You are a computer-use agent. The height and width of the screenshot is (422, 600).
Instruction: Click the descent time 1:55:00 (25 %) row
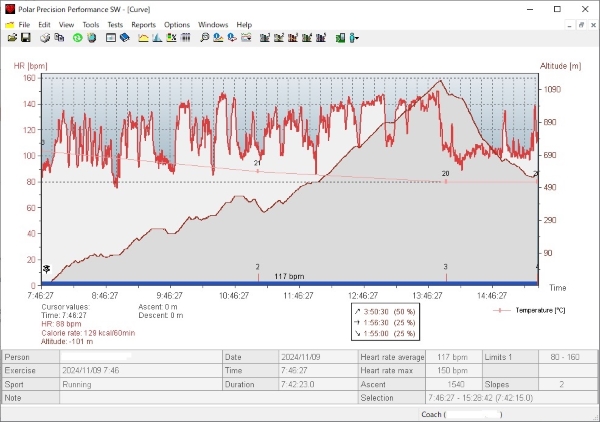pyautogui.click(x=385, y=333)
